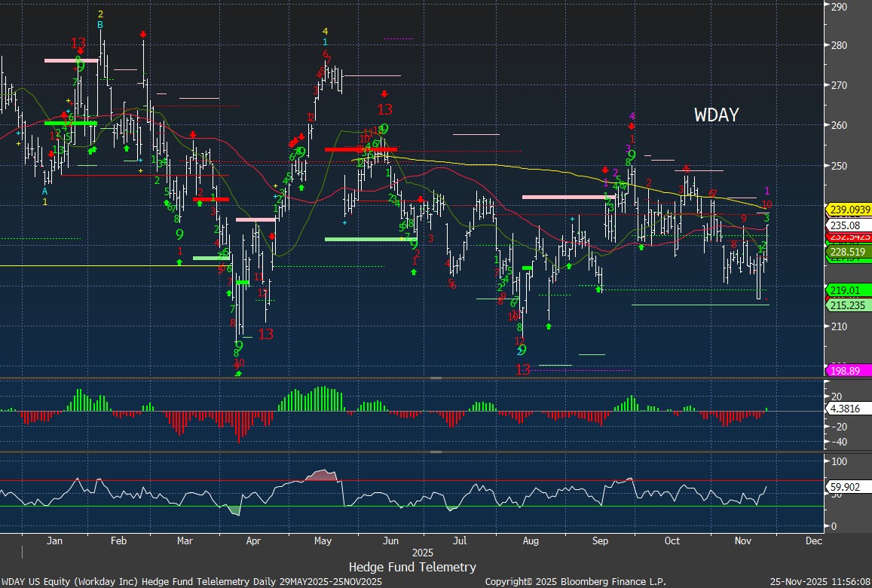
Task: Click the WDAY ticker label on the chart
Action: pos(716,115)
